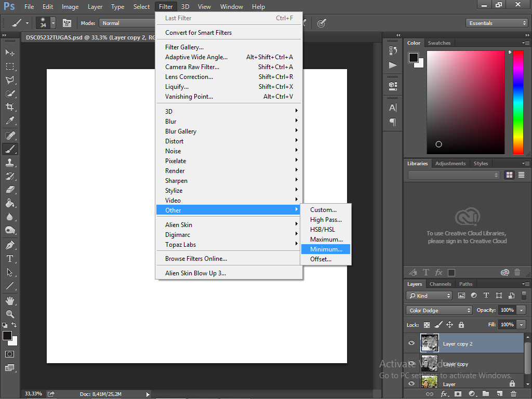
Task: Toggle adjustment layer filter
Action: point(474,296)
